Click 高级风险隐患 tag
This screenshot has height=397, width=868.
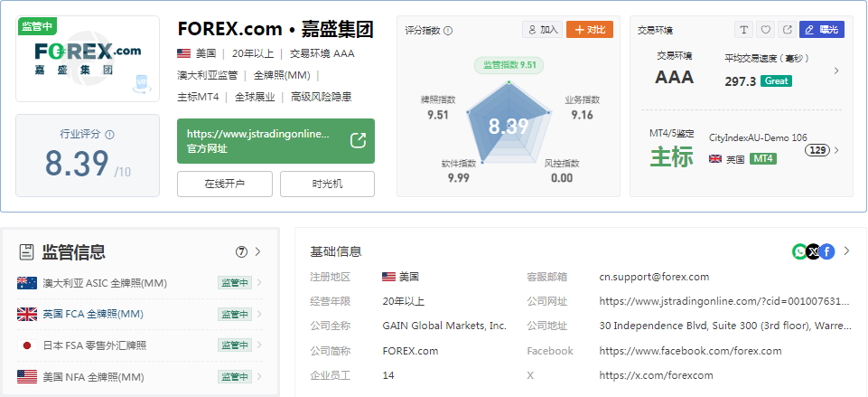coord(321,97)
